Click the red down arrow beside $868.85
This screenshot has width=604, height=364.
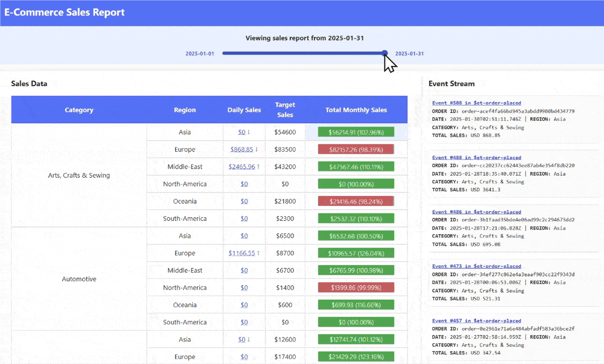point(257,150)
